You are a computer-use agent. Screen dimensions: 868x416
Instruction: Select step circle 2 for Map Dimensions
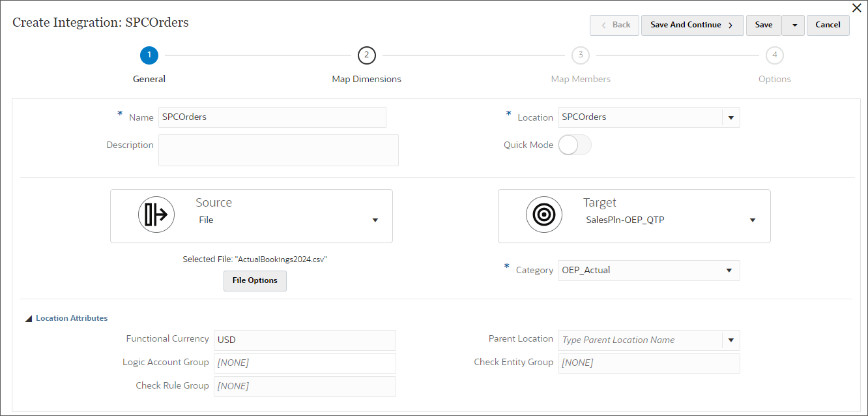pyautogui.click(x=366, y=55)
